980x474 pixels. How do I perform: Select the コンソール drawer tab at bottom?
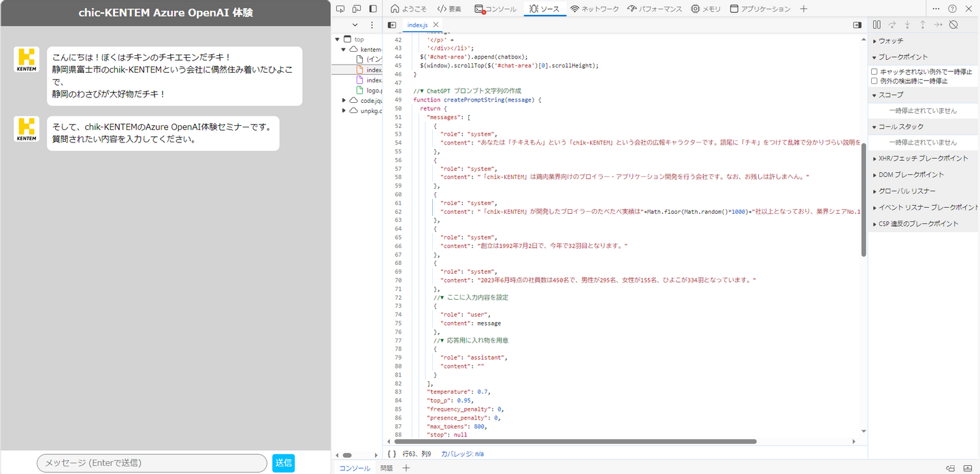355,468
